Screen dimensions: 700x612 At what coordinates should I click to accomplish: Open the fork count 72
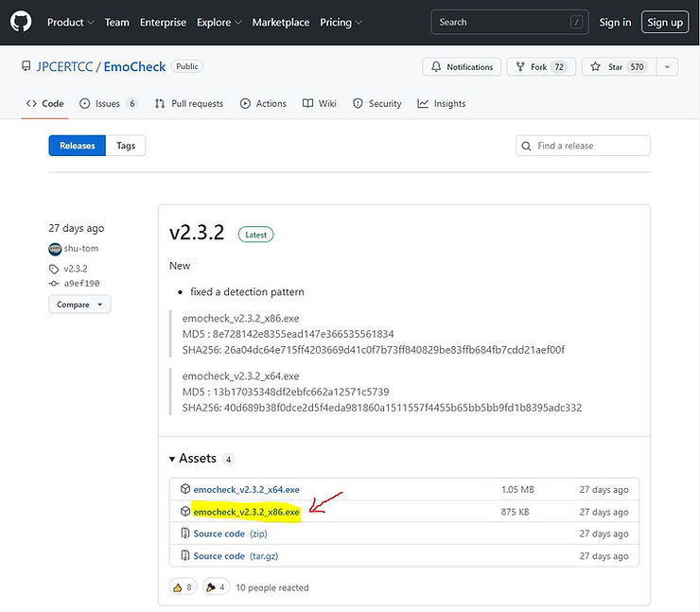point(559,67)
